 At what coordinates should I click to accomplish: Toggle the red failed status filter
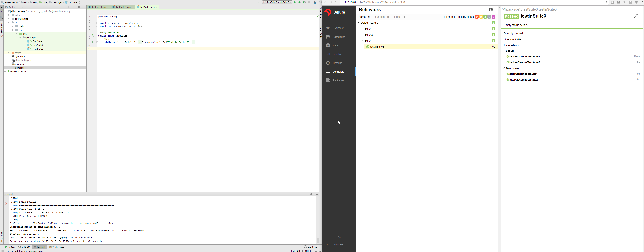[x=477, y=17]
